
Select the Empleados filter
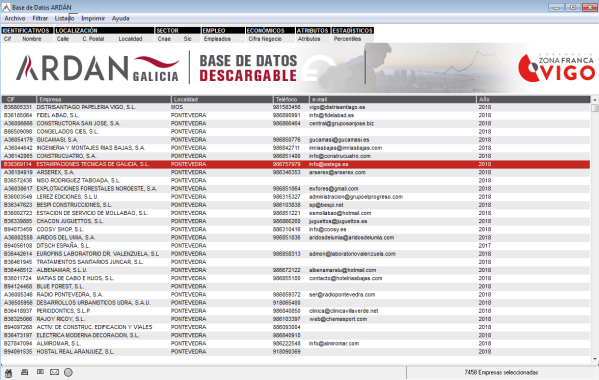pyautogui.click(x=217, y=39)
